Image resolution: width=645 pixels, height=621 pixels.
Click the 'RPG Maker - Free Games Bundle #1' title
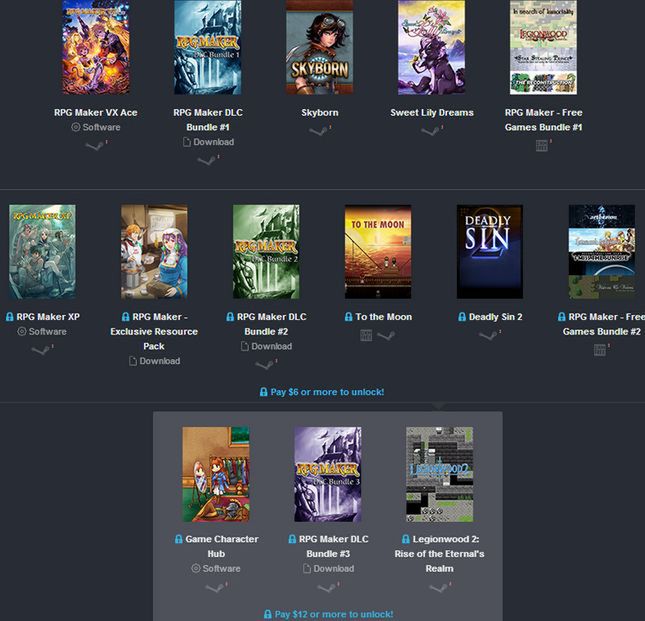click(543, 120)
